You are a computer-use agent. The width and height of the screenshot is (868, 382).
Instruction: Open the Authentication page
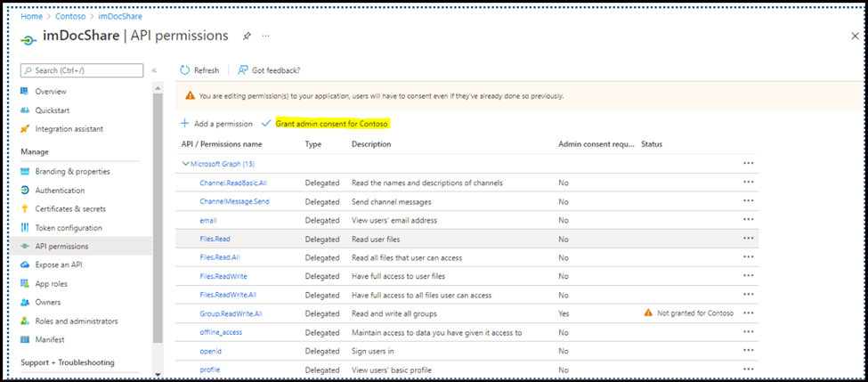click(x=60, y=191)
